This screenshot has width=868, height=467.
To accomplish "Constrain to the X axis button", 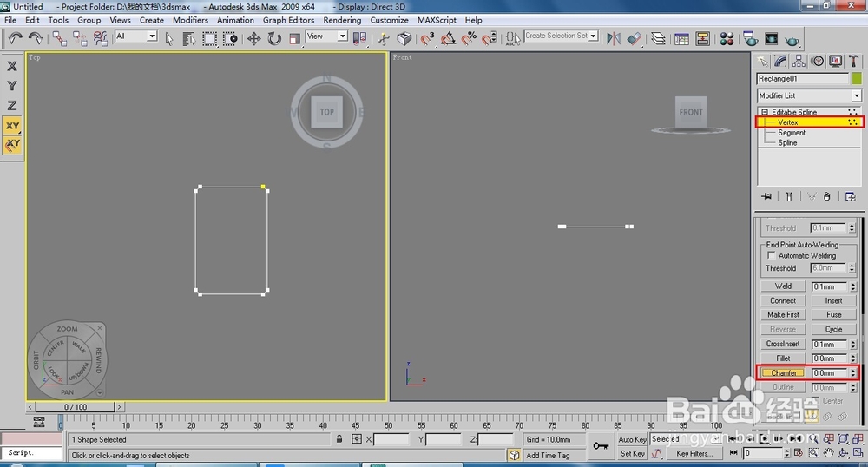I will pyautogui.click(x=11, y=66).
